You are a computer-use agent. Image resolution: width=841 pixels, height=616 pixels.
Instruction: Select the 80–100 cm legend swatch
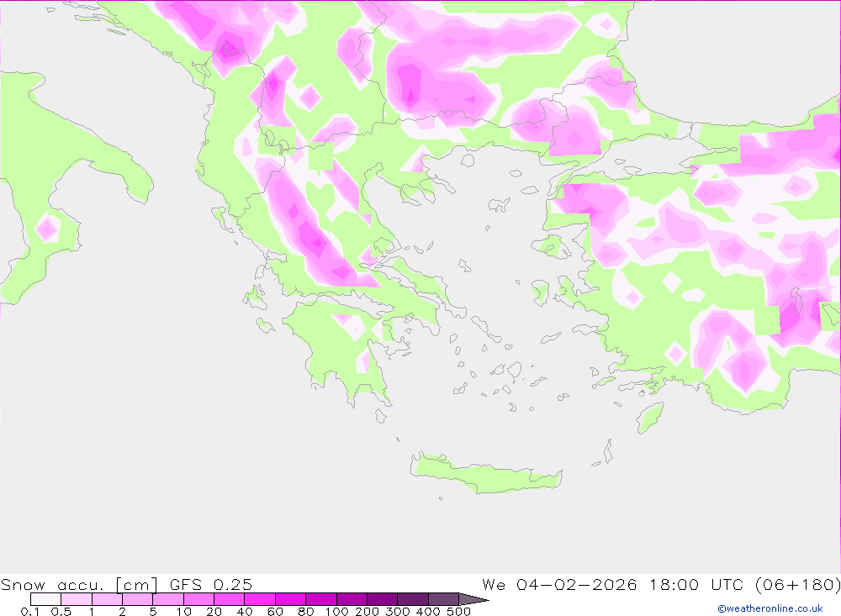click(x=320, y=599)
